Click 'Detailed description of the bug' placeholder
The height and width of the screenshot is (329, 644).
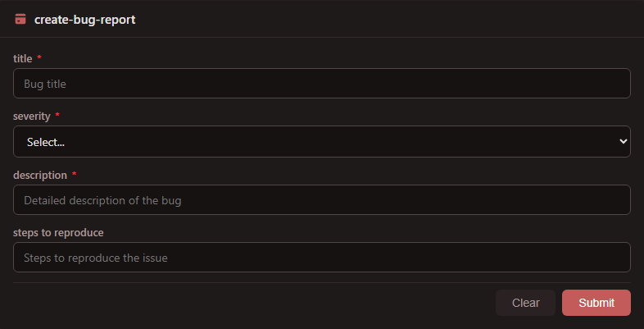[x=102, y=200]
